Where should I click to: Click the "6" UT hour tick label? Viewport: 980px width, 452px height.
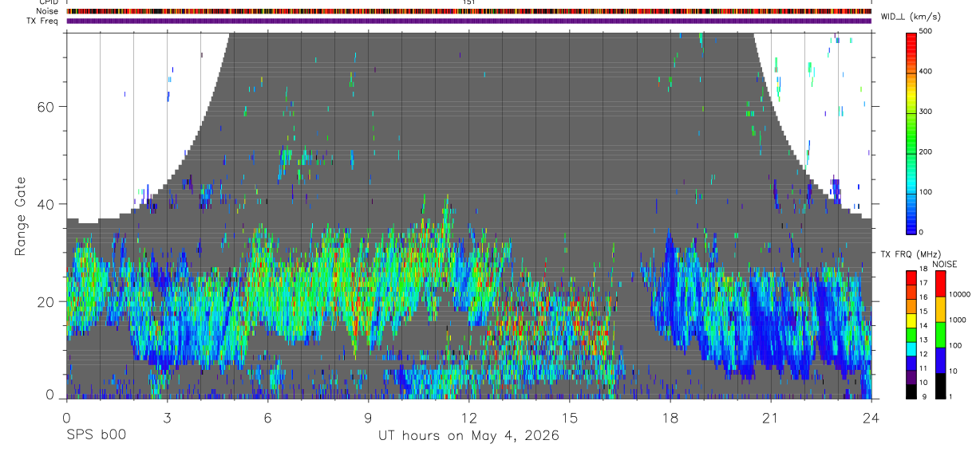pos(267,417)
